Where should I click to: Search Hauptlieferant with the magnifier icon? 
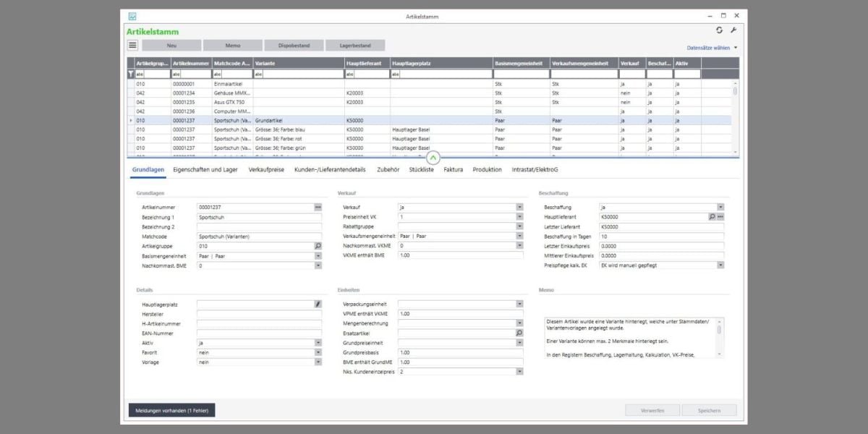click(x=712, y=217)
